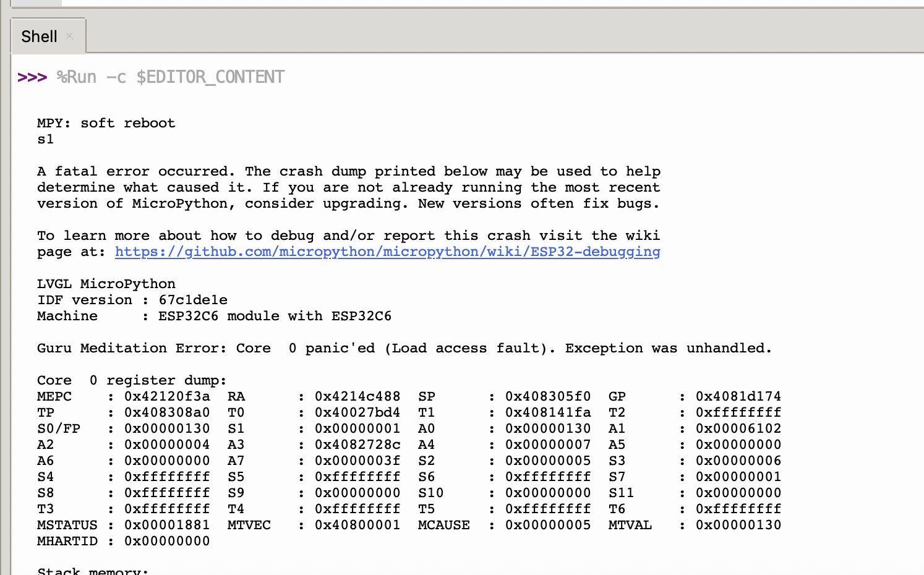The height and width of the screenshot is (575, 924).
Task: Click the MCAUSE register value 0x00000005
Action: point(548,525)
